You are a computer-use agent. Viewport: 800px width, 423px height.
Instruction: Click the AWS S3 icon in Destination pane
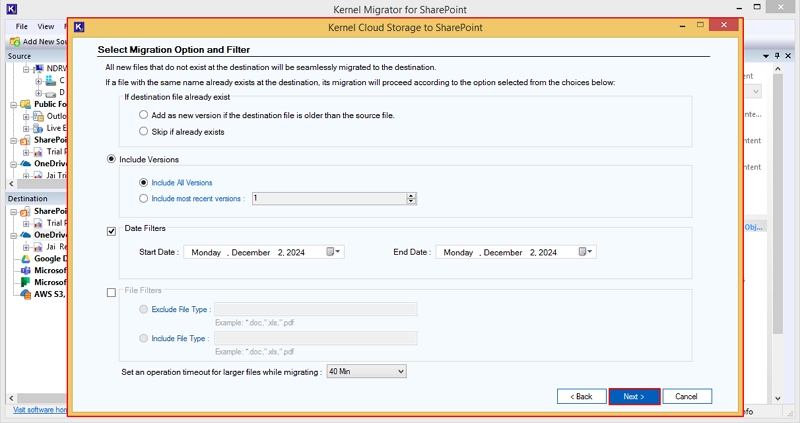tap(26, 294)
